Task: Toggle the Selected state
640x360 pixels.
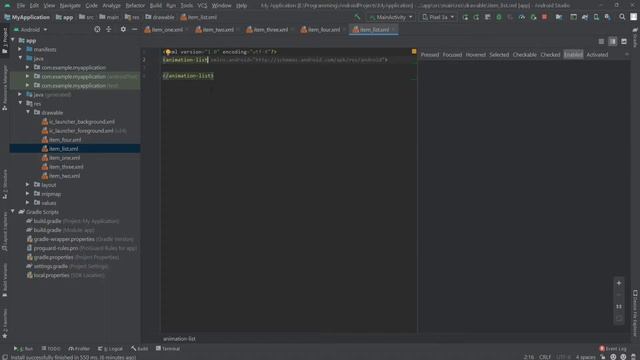Action: [499, 55]
